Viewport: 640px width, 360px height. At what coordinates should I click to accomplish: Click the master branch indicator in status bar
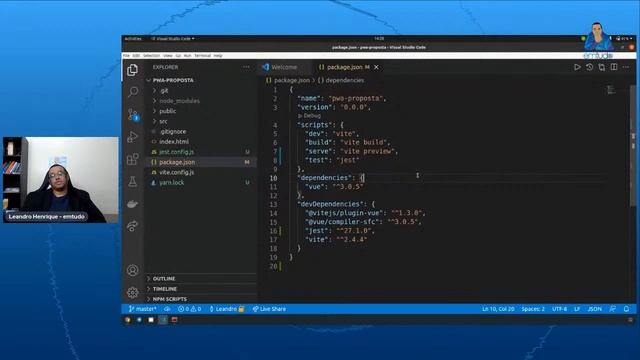[142, 309]
